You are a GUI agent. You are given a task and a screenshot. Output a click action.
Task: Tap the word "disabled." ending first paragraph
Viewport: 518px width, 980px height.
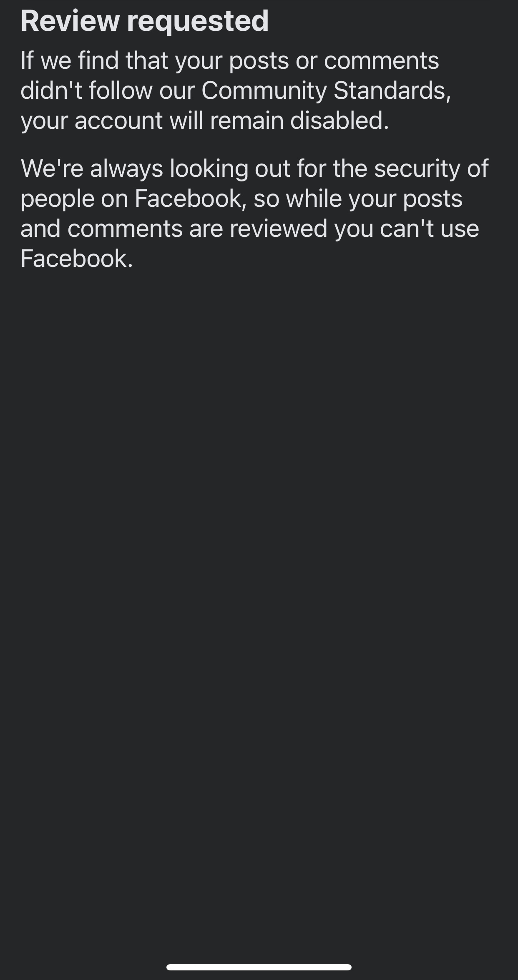tap(339, 120)
